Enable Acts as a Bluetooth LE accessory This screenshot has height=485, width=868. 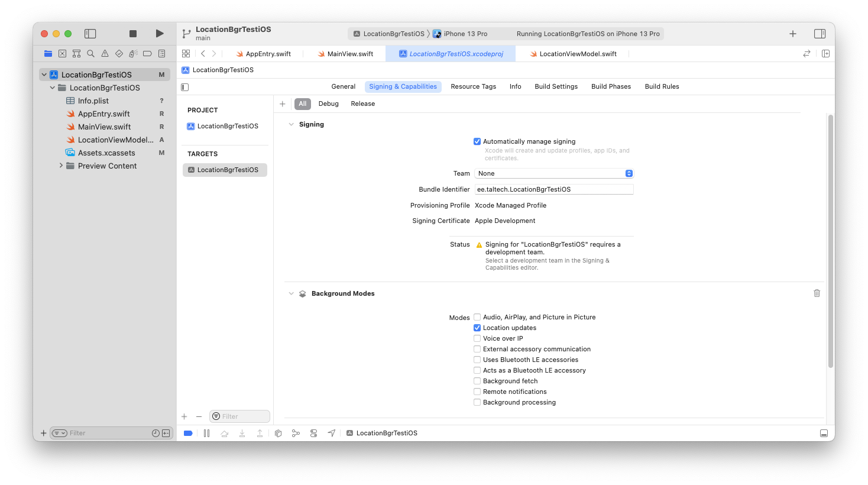pyautogui.click(x=477, y=370)
